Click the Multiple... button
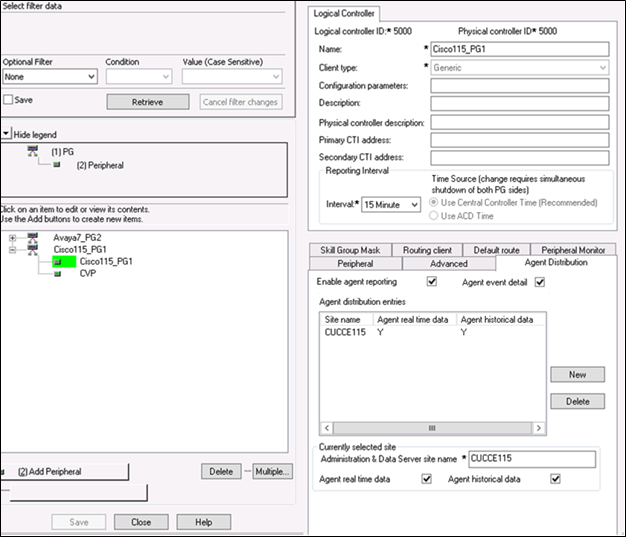626x537 pixels. (272, 472)
